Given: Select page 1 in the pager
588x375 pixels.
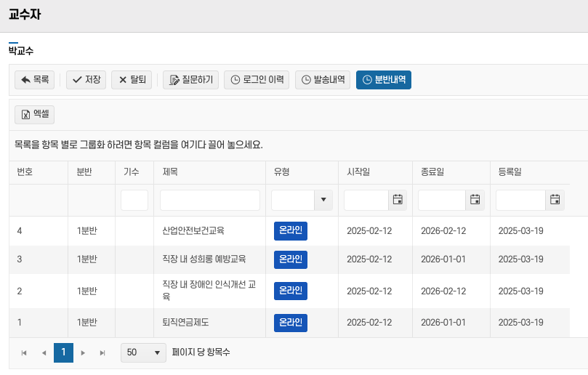Looking at the screenshot, I should point(63,352).
